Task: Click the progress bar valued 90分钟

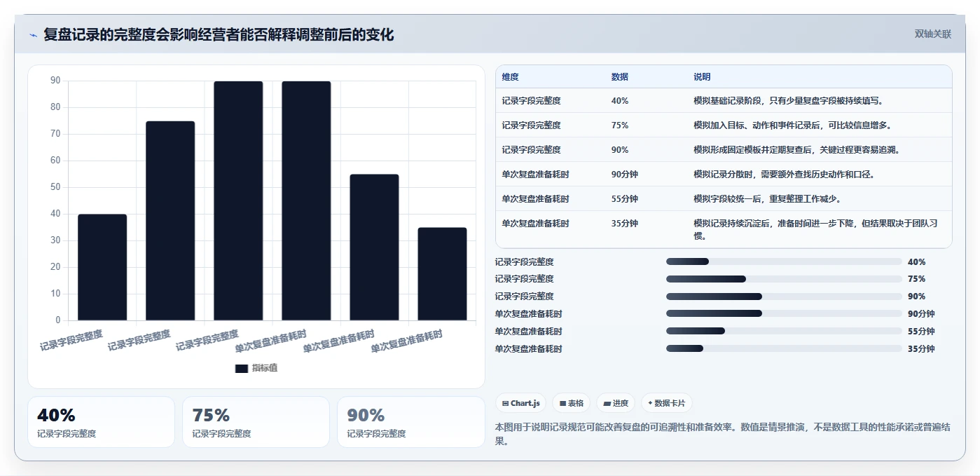Action: click(x=784, y=313)
